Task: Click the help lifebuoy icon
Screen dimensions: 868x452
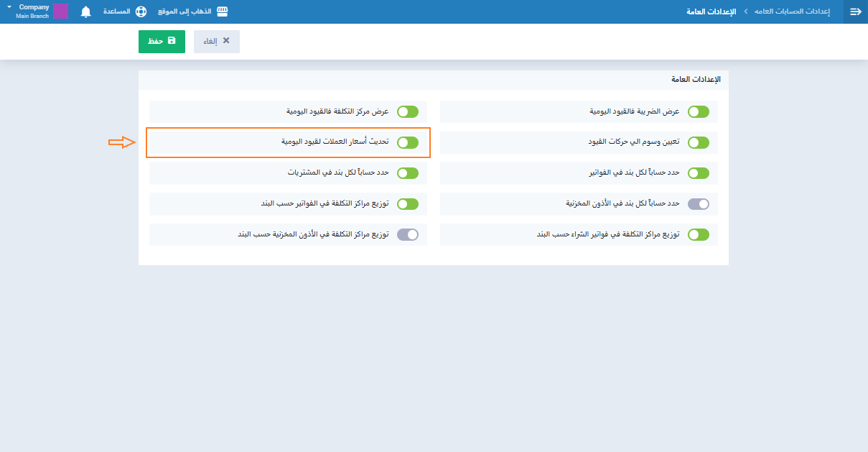Action: point(141,11)
